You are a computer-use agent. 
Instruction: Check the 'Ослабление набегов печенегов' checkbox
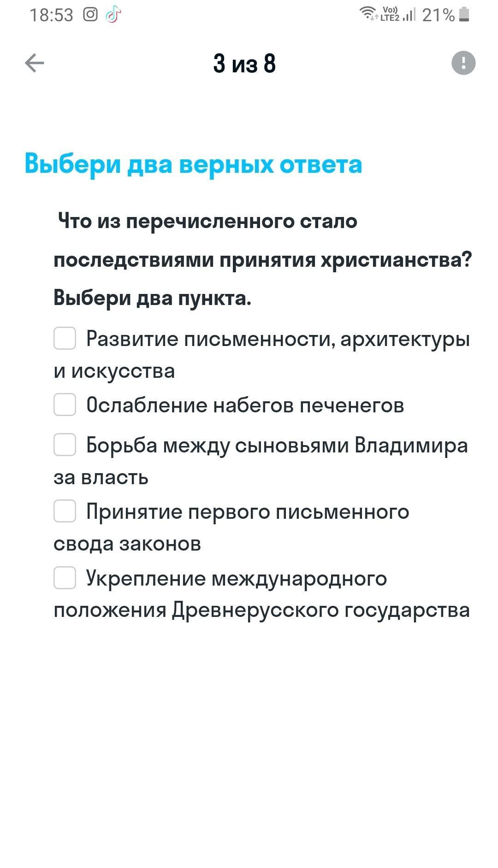click(65, 405)
